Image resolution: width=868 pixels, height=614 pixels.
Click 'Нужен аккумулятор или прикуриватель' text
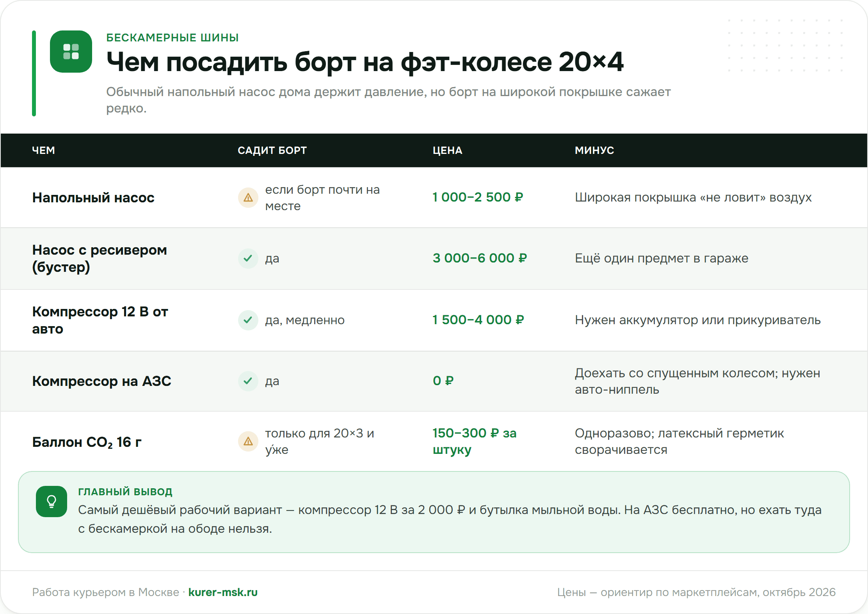[698, 320]
